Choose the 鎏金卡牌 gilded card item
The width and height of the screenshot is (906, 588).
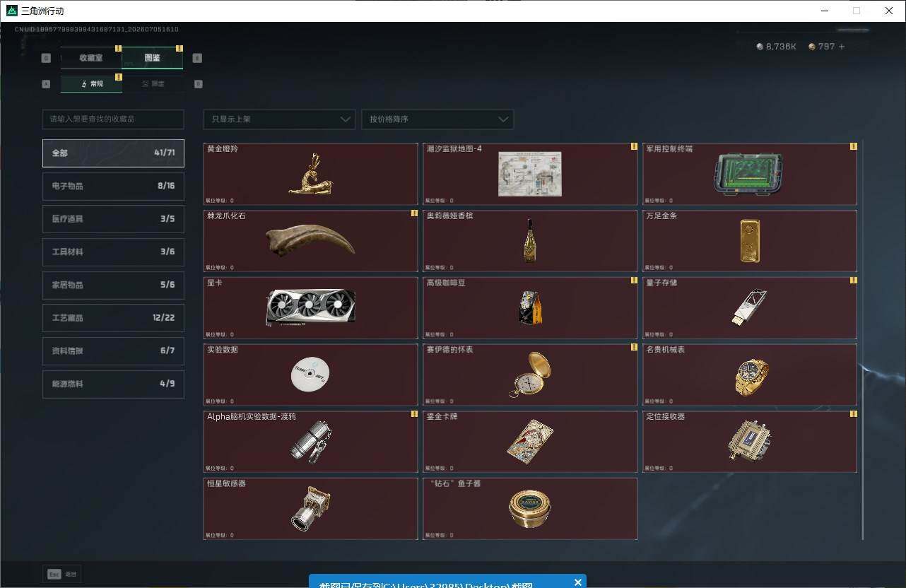coord(530,442)
